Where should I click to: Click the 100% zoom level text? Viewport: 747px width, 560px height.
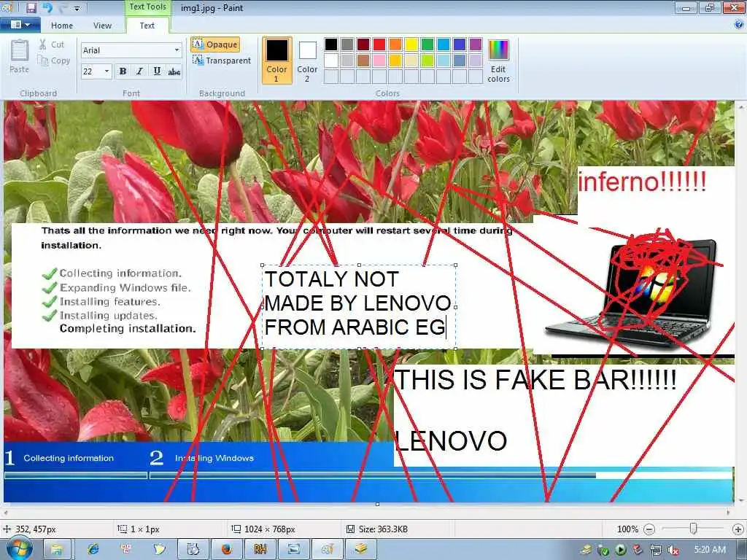point(627,529)
